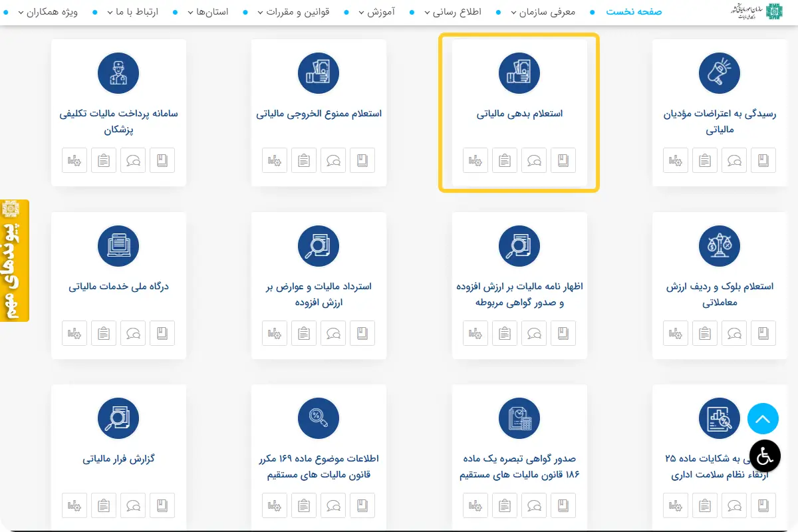Open the accessibility wheelchair button

pos(765,456)
